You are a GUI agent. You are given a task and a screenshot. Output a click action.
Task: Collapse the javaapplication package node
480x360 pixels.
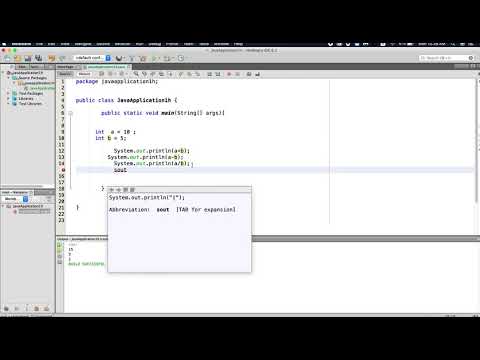14,83
